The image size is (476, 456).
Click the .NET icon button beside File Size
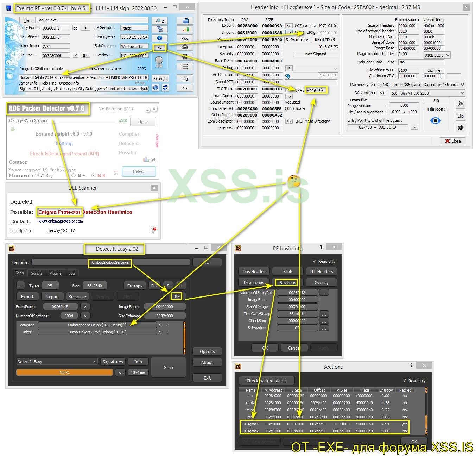pyautogui.click(x=85, y=55)
